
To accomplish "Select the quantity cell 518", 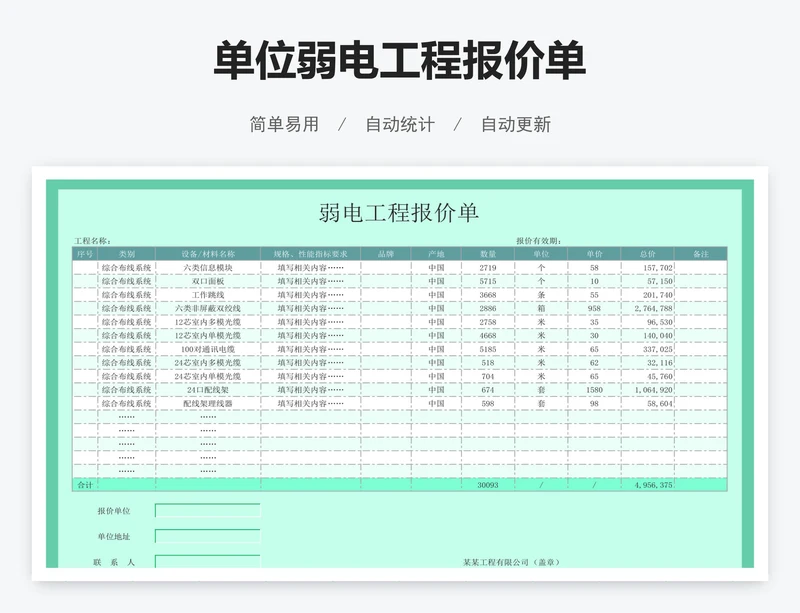I will coord(488,362).
